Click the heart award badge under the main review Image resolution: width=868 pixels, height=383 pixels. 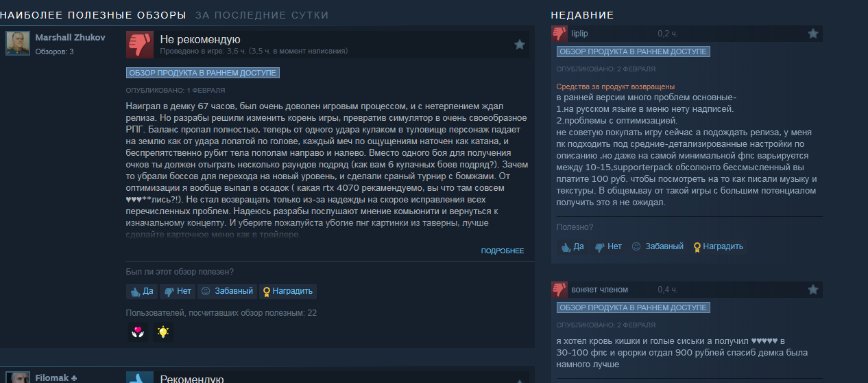point(138,332)
